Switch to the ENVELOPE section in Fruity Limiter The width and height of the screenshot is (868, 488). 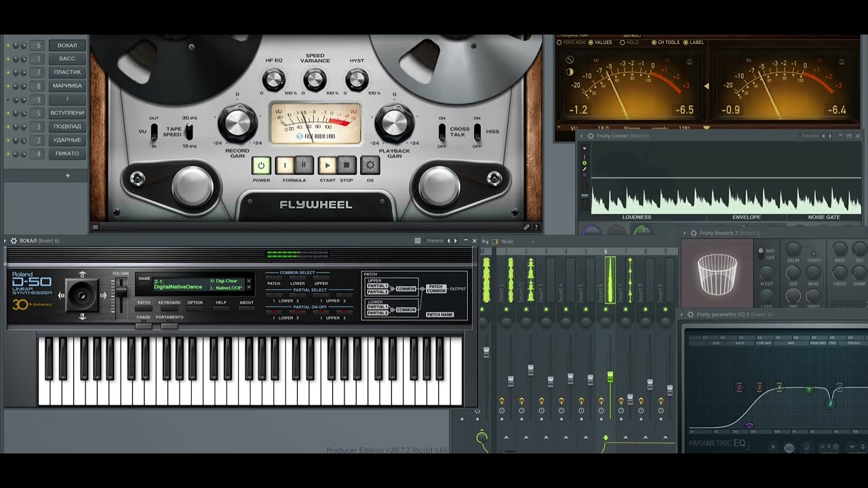(x=747, y=218)
